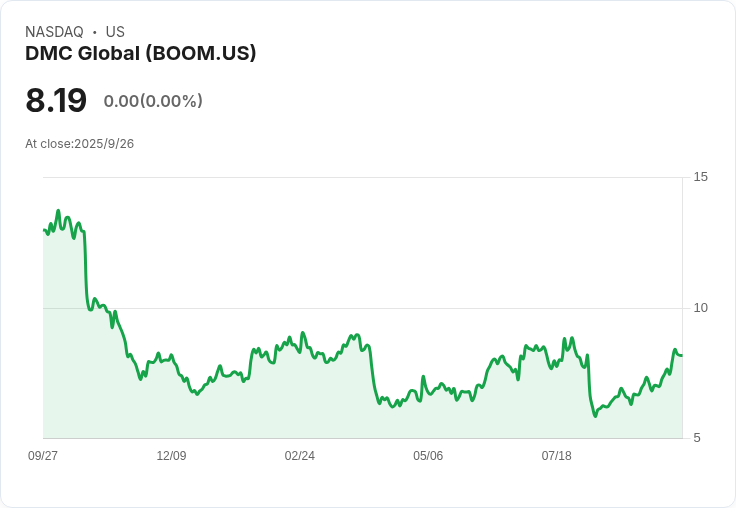Click the price line's starting point at left edge
Image resolution: width=736 pixels, height=508 pixels.
click(44, 230)
